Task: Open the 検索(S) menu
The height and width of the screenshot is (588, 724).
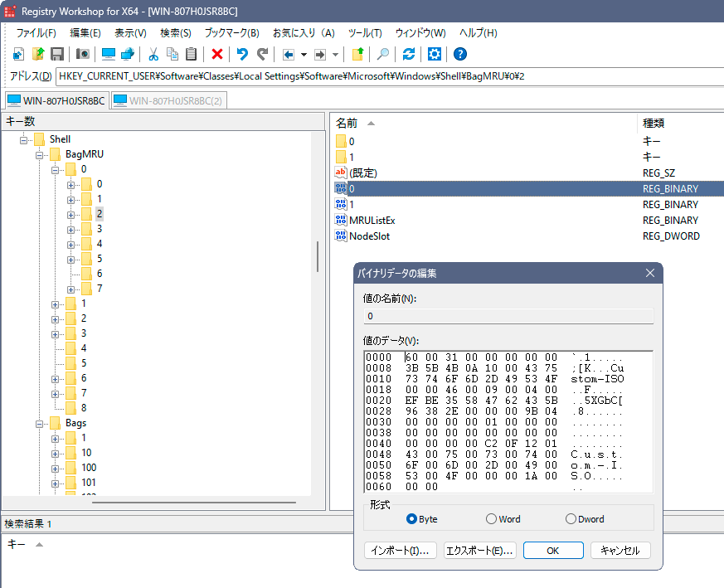Action: coord(176,33)
